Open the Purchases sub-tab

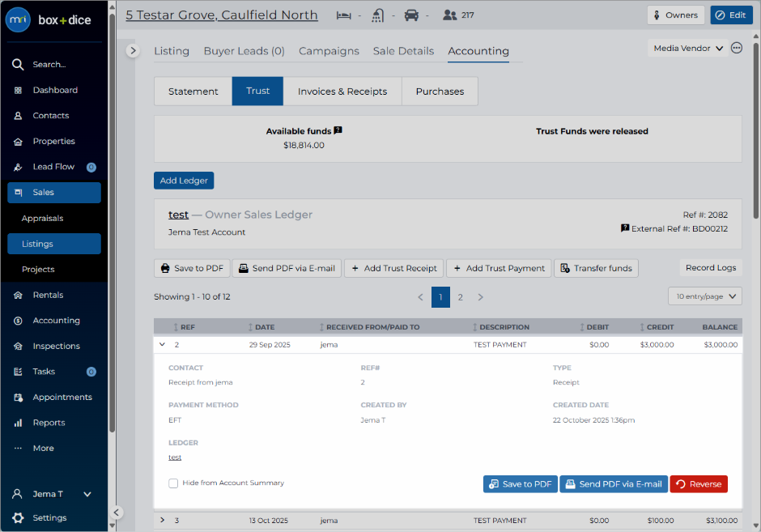[x=440, y=92]
